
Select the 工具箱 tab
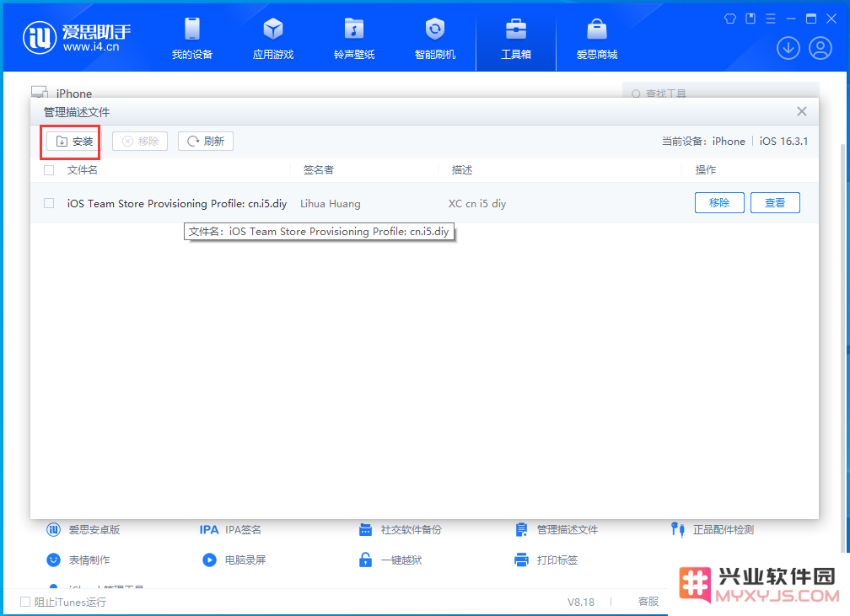click(516, 38)
